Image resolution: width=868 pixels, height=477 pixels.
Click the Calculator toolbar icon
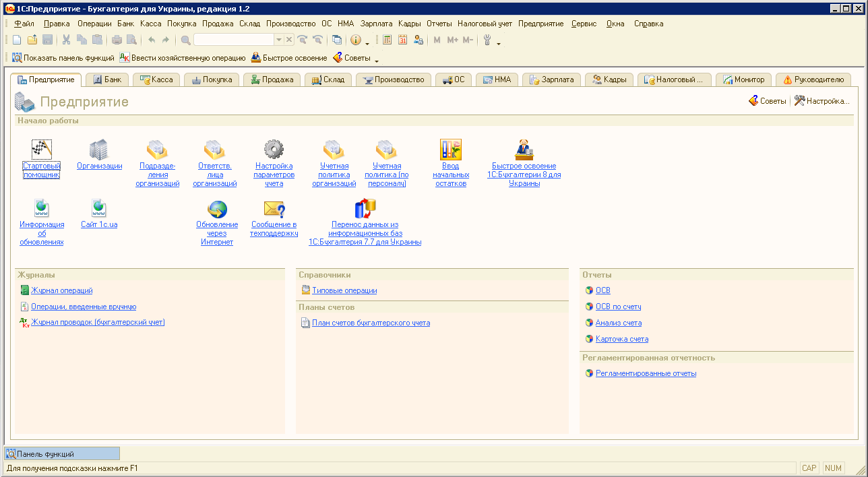[x=387, y=40]
